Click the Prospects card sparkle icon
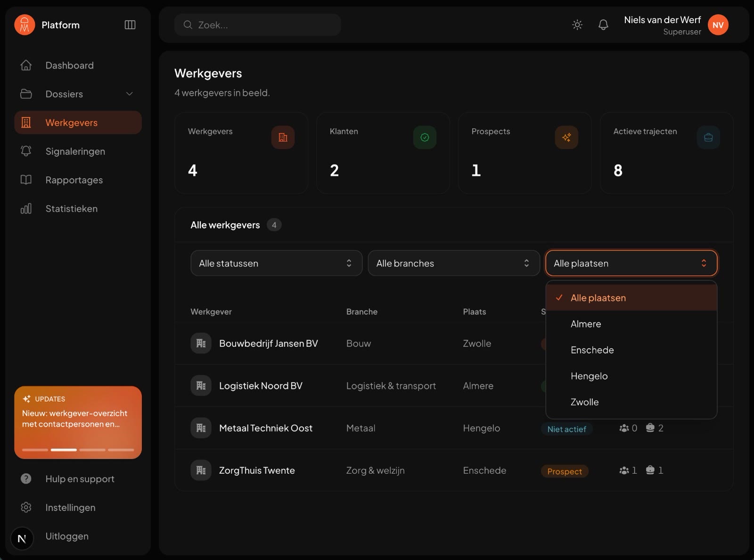Image resolution: width=754 pixels, height=560 pixels. coord(566,138)
